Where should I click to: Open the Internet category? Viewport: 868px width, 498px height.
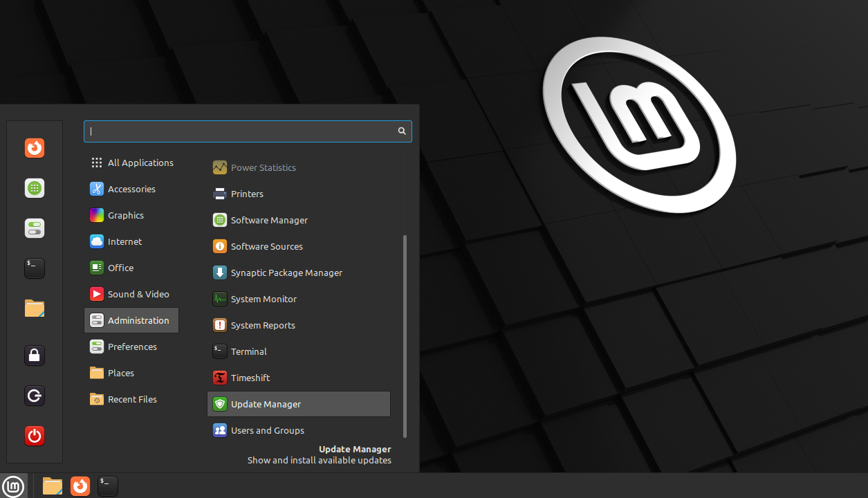click(x=131, y=241)
